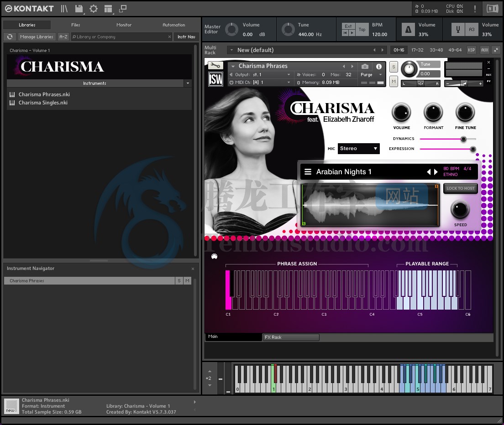Open the Multi Rack preset dropdown

point(231,50)
